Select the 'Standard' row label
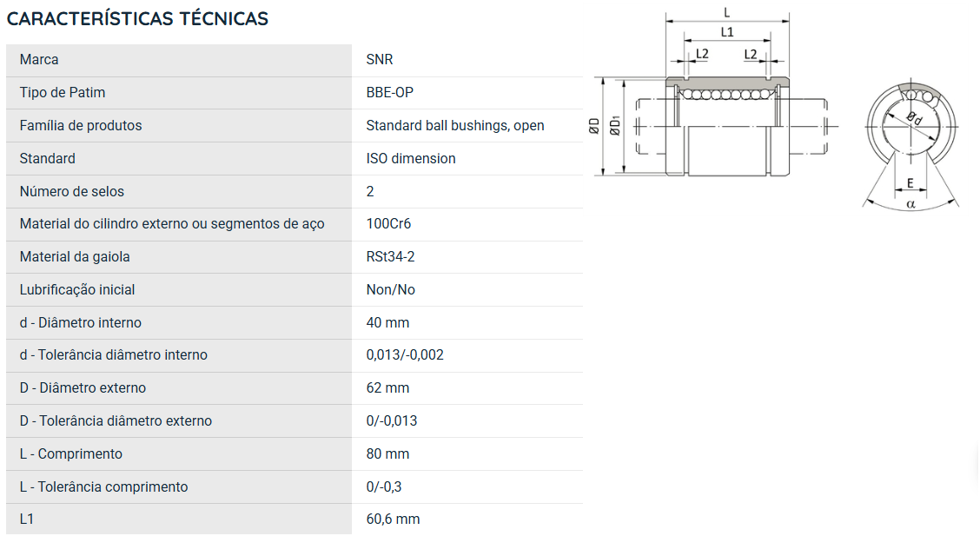Viewport: 980px width, 536px height. pyautogui.click(x=47, y=159)
